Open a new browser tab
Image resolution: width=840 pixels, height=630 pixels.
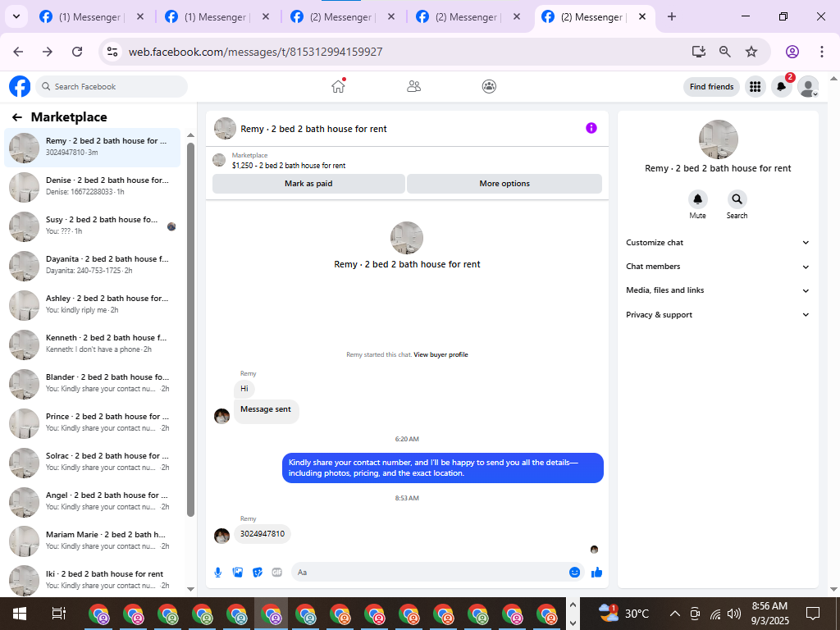pos(672,16)
